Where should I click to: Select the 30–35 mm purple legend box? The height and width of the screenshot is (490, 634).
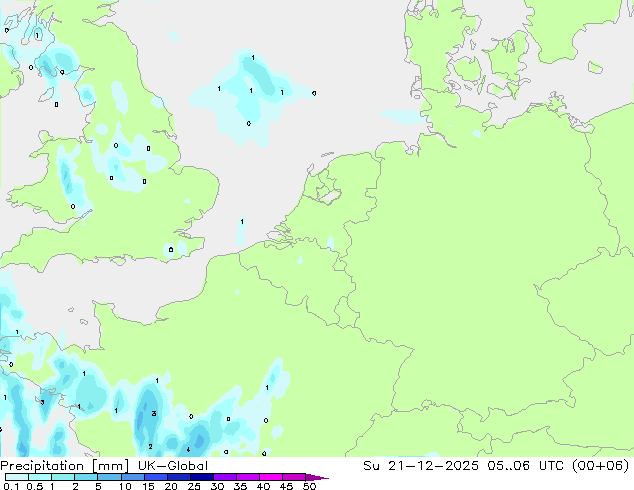tap(224, 477)
